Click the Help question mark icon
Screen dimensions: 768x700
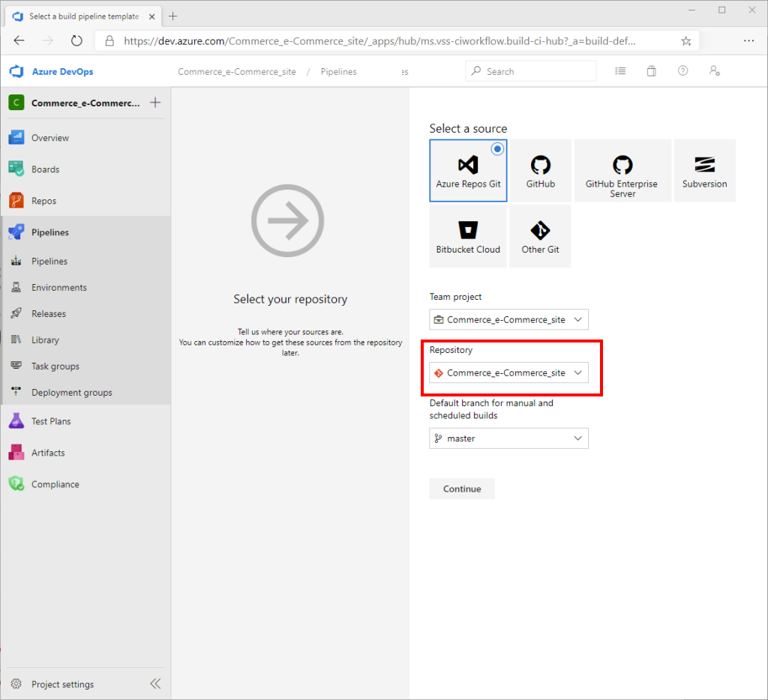click(x=682, y=70)
